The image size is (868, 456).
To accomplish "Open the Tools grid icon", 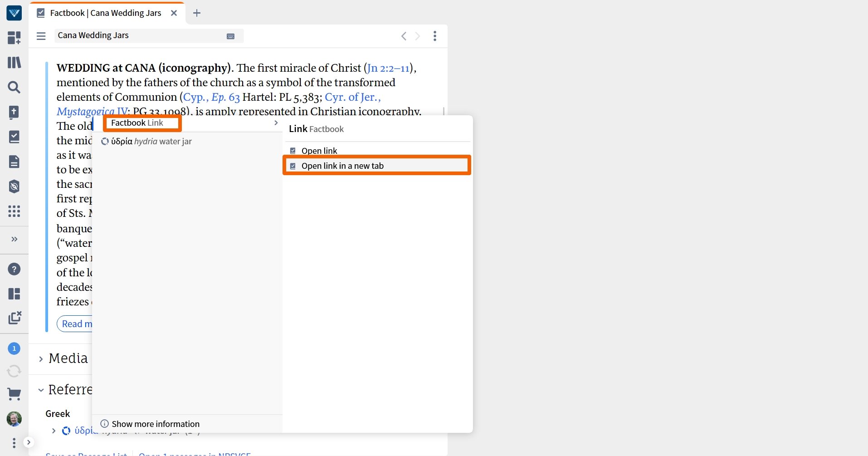I will 14,211.
